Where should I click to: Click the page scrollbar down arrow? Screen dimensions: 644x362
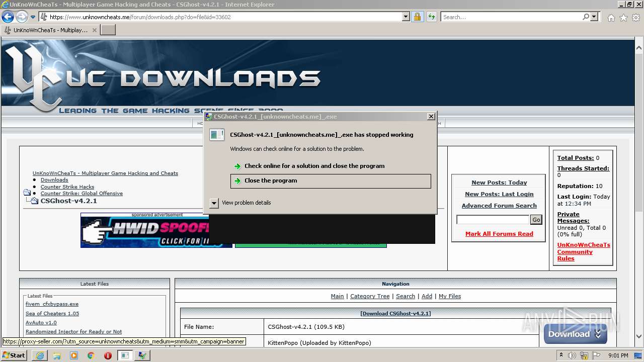[639, 337]
